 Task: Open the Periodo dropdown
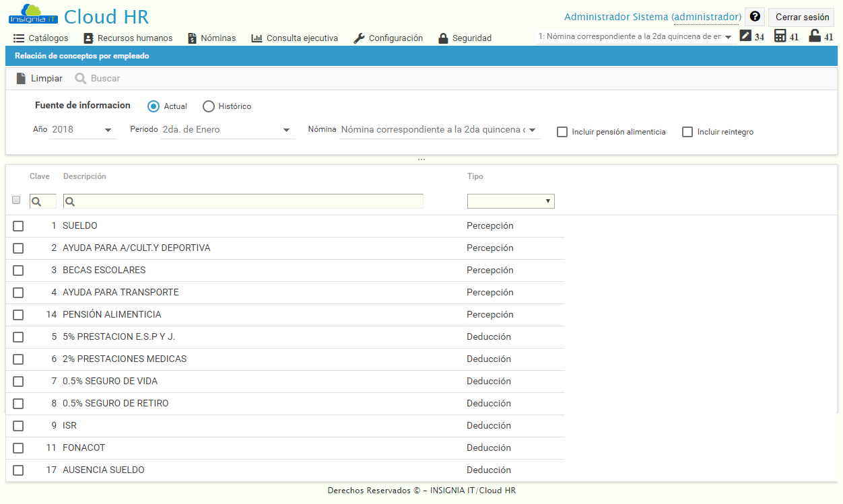click(x=286, y=129)
